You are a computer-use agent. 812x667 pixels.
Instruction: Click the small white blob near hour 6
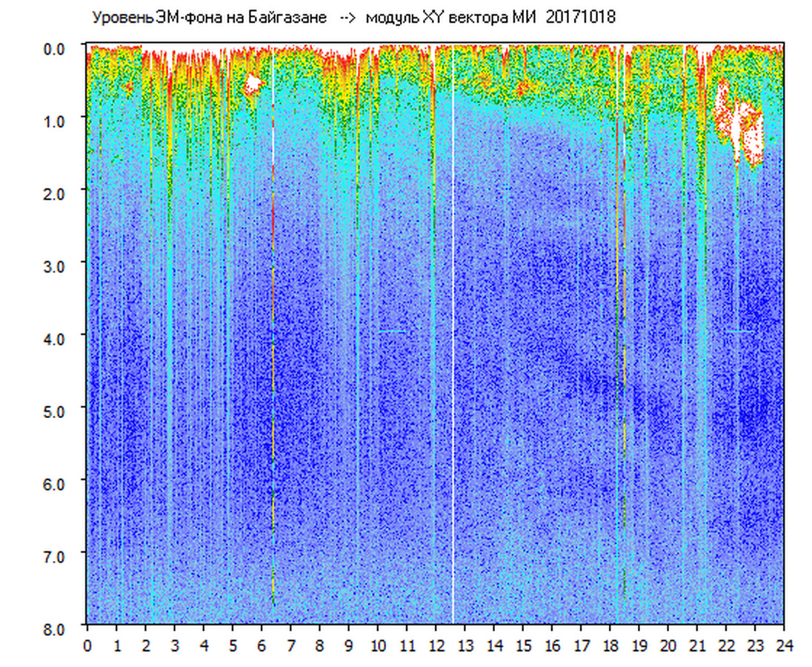click(x=253, y=84)
